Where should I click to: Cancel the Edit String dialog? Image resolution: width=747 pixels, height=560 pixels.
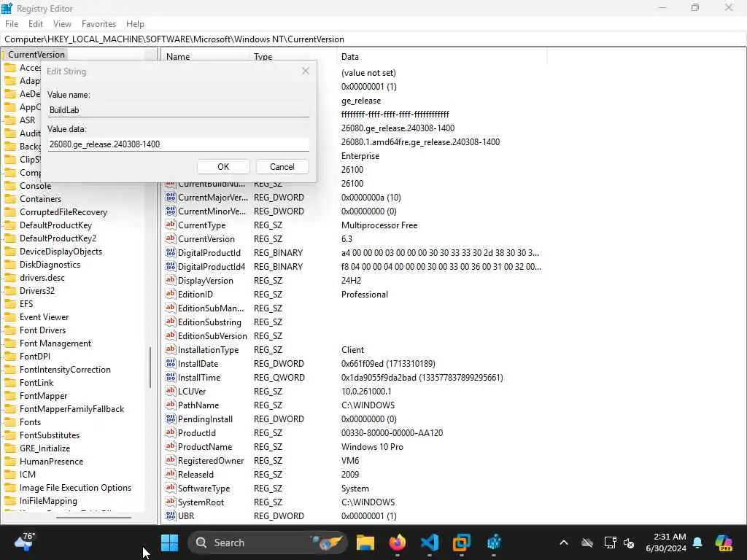(x=282, y=167)
